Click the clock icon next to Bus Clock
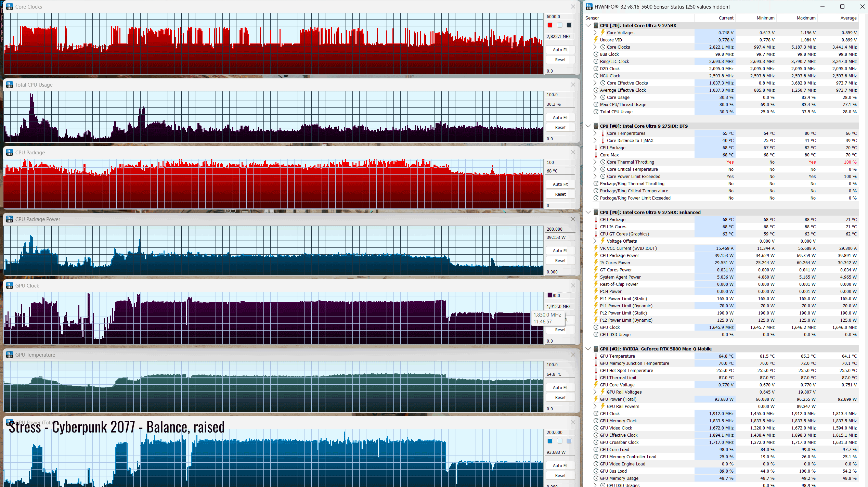This screenshot has height=487, width=868. [596, 54]
